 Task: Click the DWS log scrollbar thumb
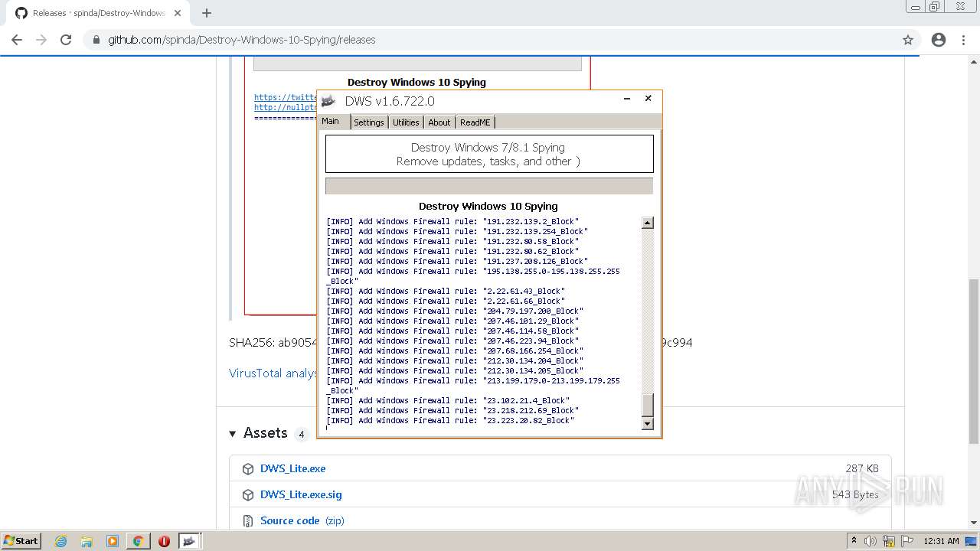point(648,405)
